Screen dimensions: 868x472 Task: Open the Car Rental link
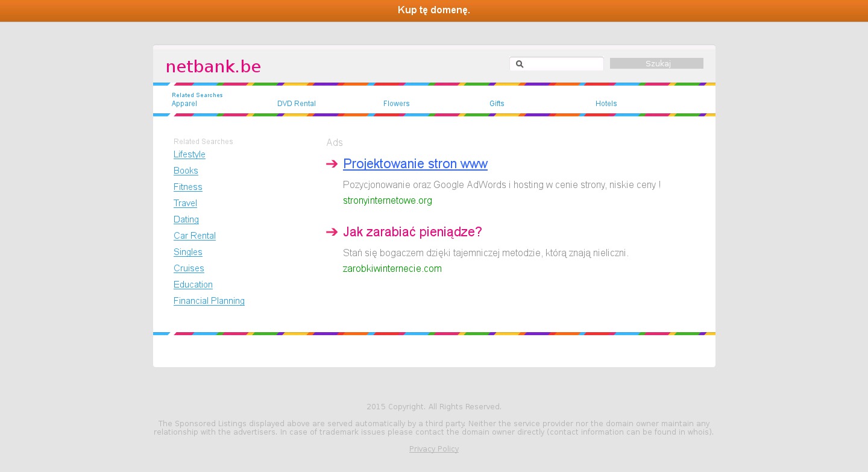[x=194, y=236]
